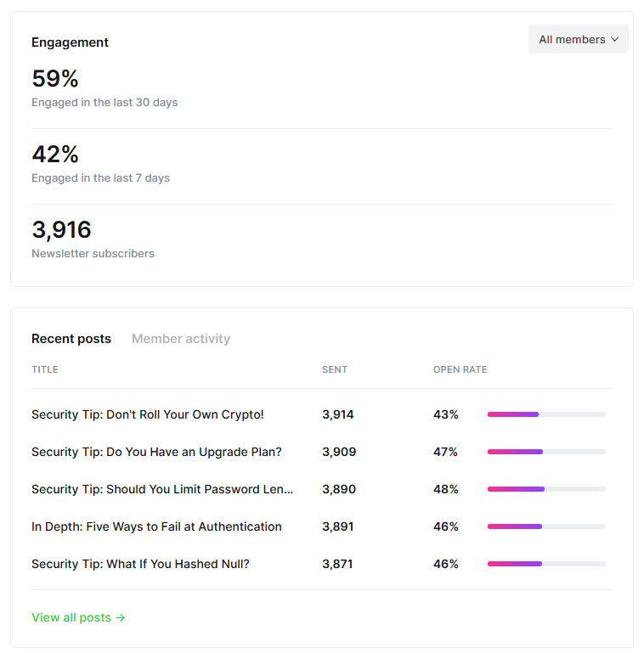Click the OPEN RATE column header
644x653 pixels.
coord(460,369)
